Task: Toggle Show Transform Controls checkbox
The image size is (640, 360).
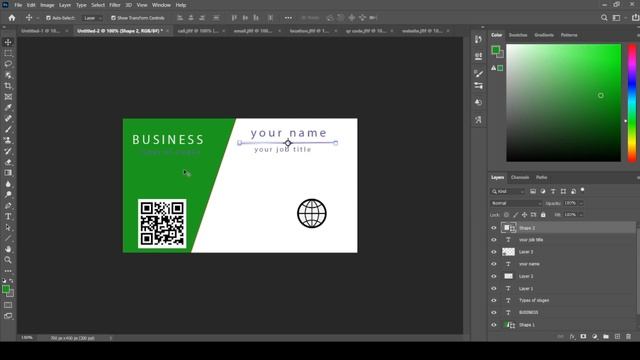Action: [x=113, y=18]
